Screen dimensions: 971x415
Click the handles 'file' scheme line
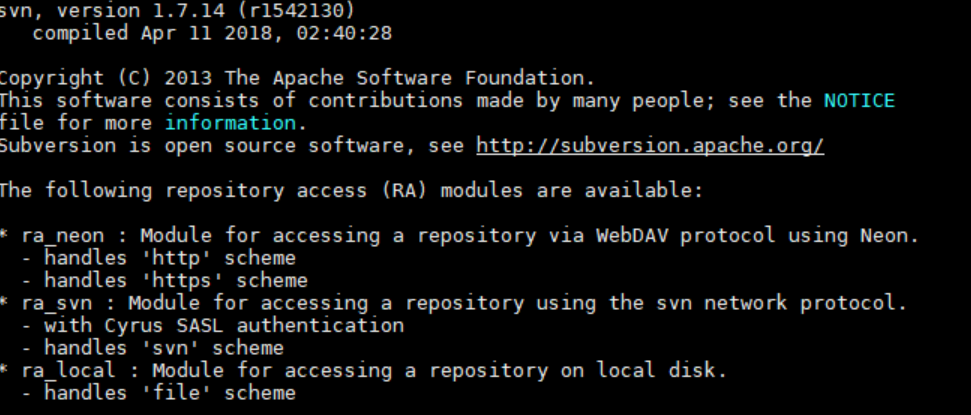pos(159,393)
